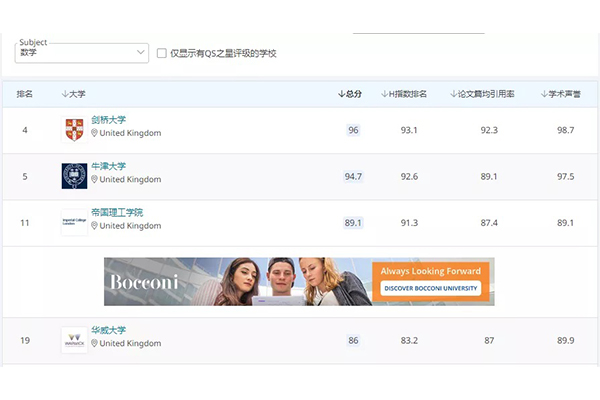600x400 pixels.
Task: Sort by the H指数排名 column header
Action: click(404, 94)
